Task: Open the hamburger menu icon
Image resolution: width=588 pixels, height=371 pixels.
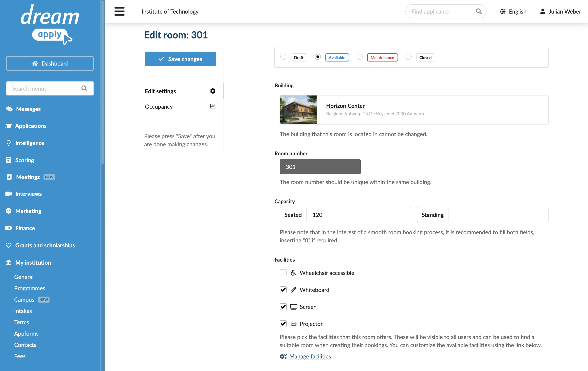Action: click(120, 12)
